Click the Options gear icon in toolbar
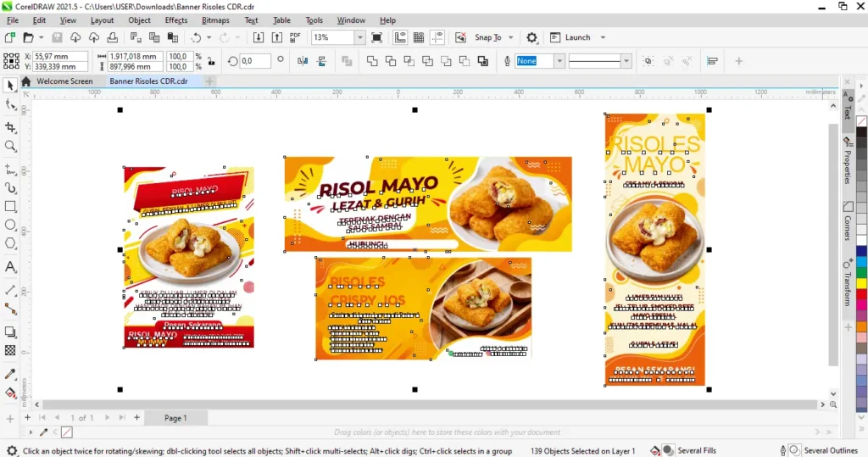The image size is (868, 457). click(x=531, y=37)
